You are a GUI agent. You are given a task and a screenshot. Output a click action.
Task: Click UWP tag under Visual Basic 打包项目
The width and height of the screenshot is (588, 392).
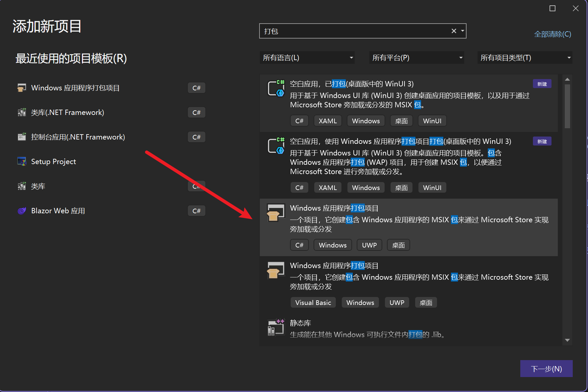[397, 303]
